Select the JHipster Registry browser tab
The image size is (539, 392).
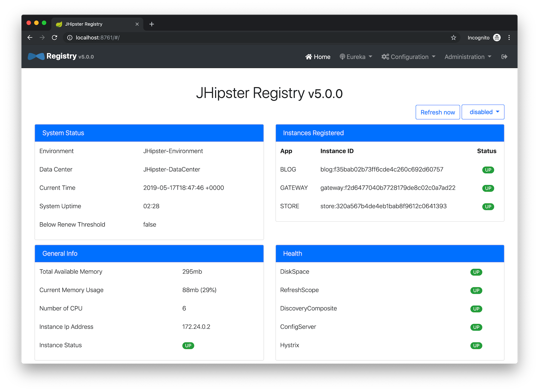91,24
